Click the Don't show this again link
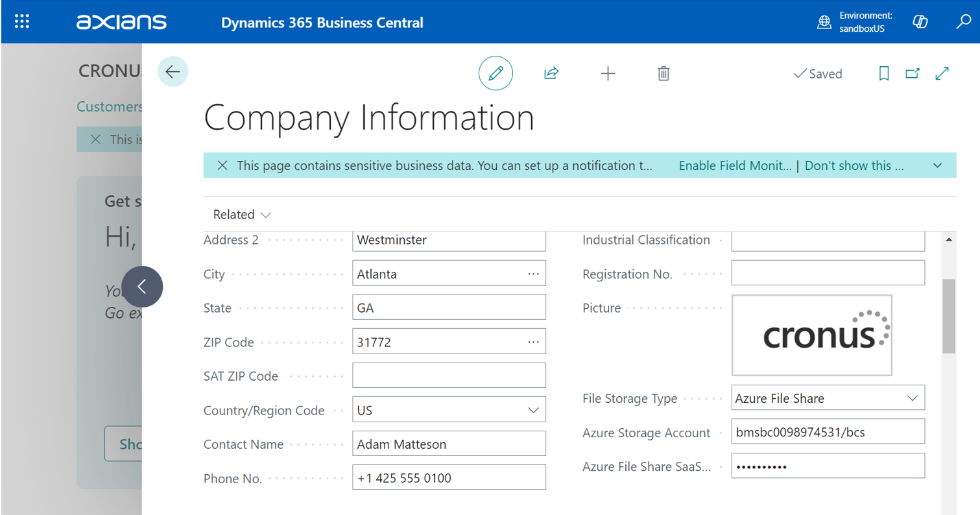Image resolution: width=980 pixels, height=515 pixels. coord(854,165)
